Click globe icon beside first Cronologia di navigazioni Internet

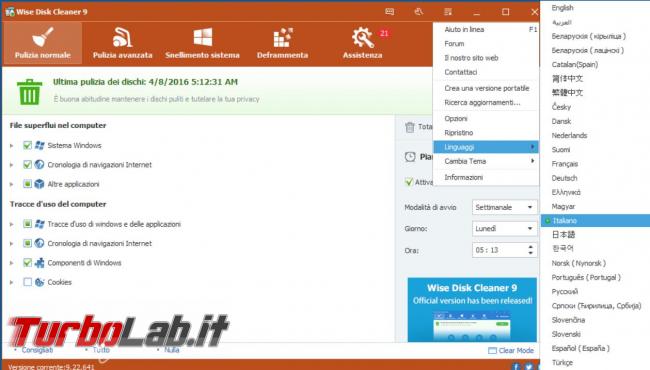click(39, 164)
